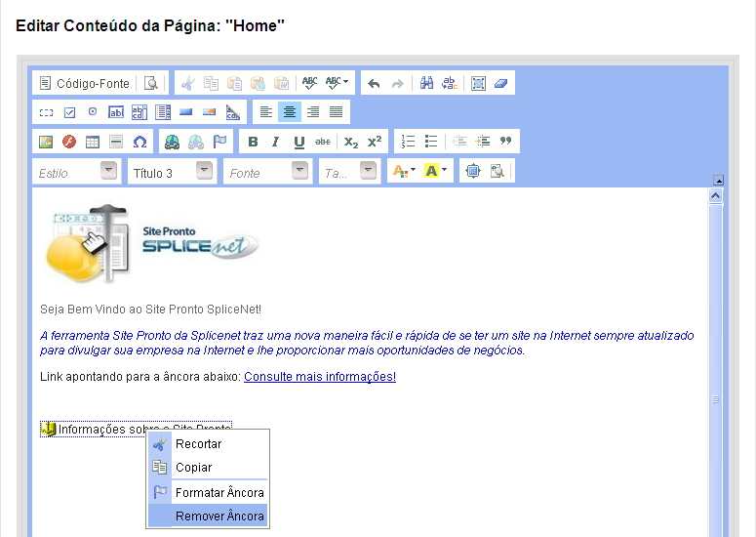Open the Fonte font dropdown
This screenshot has width=756, height=537.
point(267,172)
